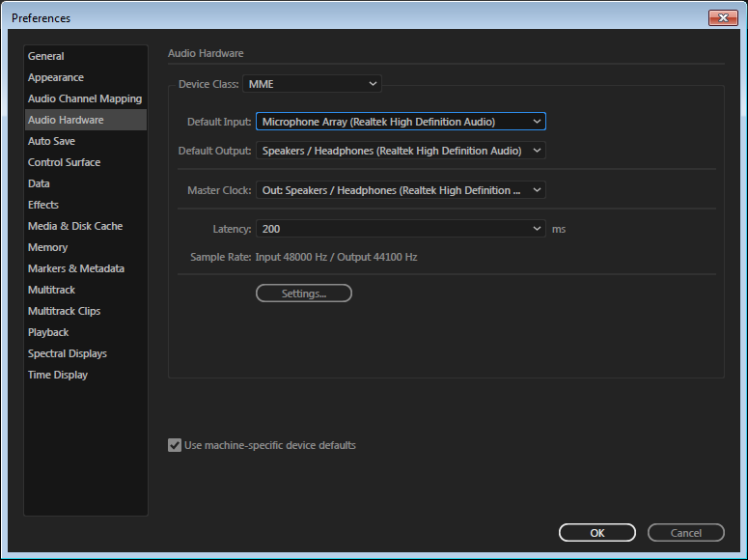748x560 pixels.
Task: Confirm with the OK button
Action: coord(597,532)
